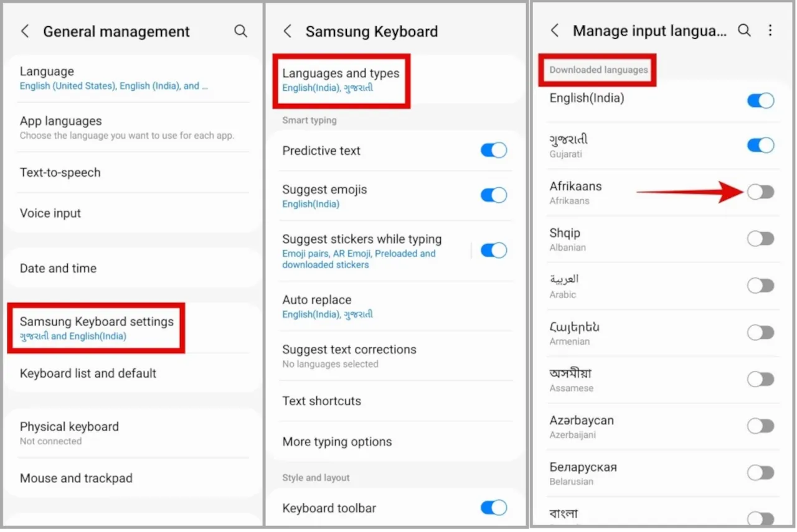Toggle Keyboard toolbar switch
Screen dimensions: 797x532
(x=494, y=508)
